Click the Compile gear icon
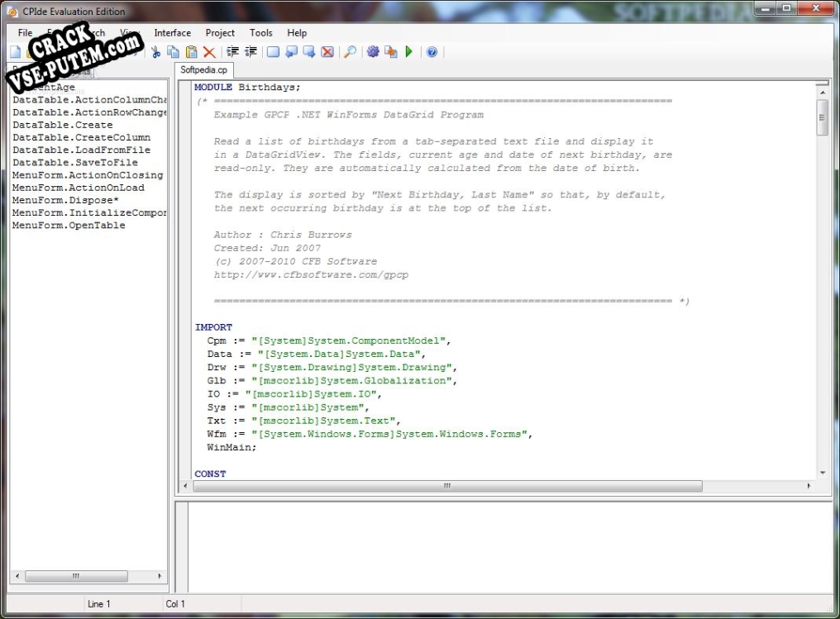This screenshot has height=619, width=840. pos(373,52)
